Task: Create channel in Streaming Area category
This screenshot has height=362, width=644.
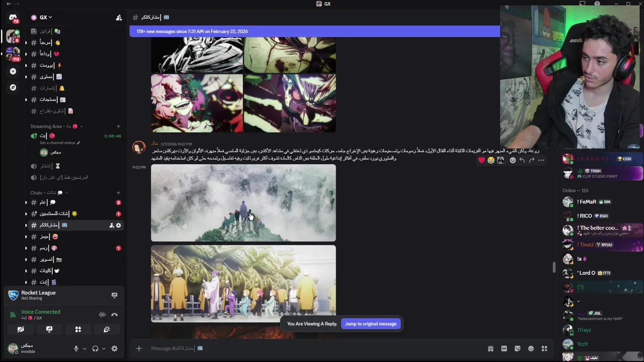Action: (118, 126)
